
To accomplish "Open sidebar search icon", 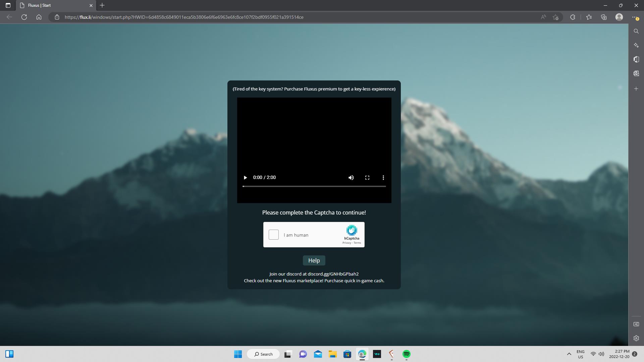I will [x=636, y=31].
